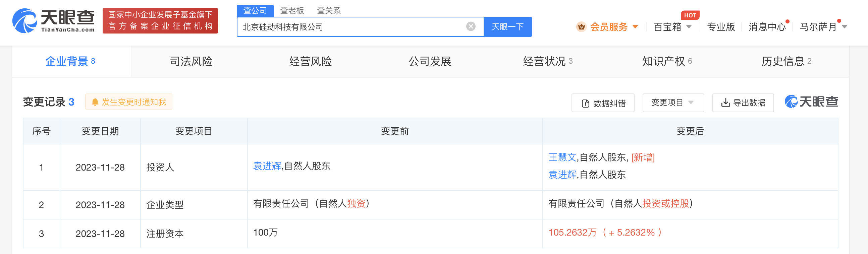Image resolution: width=868 pixels, height=254 pixels.
Task: Open the 百宝箱 dropdown menu
Action: tap(672, 26)
